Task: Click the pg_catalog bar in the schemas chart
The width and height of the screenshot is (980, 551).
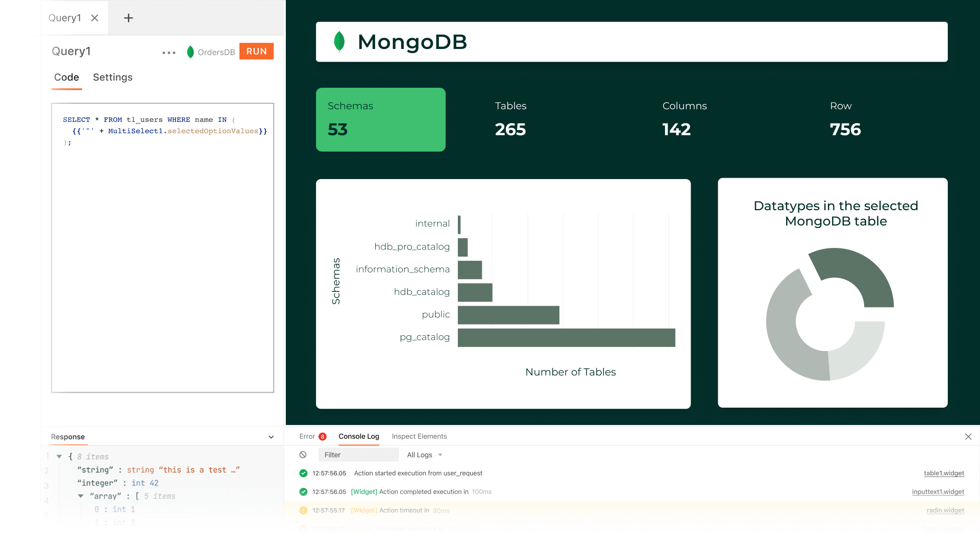Action: (567, 337)
